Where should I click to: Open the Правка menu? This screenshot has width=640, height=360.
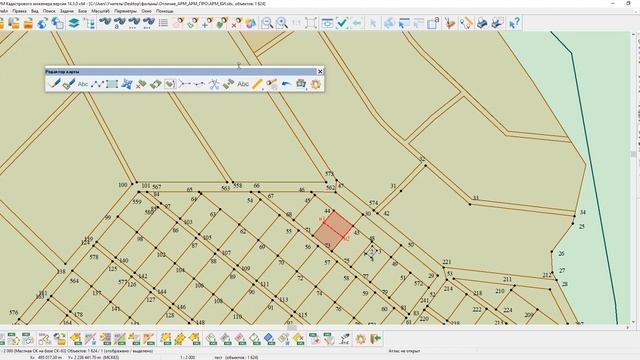click(19, 11)
